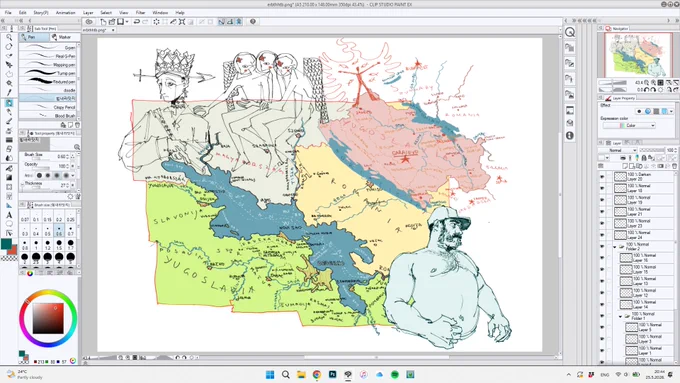Open the Window menu
The width and height of the screenshot is (680, 383).
[160, 13]
